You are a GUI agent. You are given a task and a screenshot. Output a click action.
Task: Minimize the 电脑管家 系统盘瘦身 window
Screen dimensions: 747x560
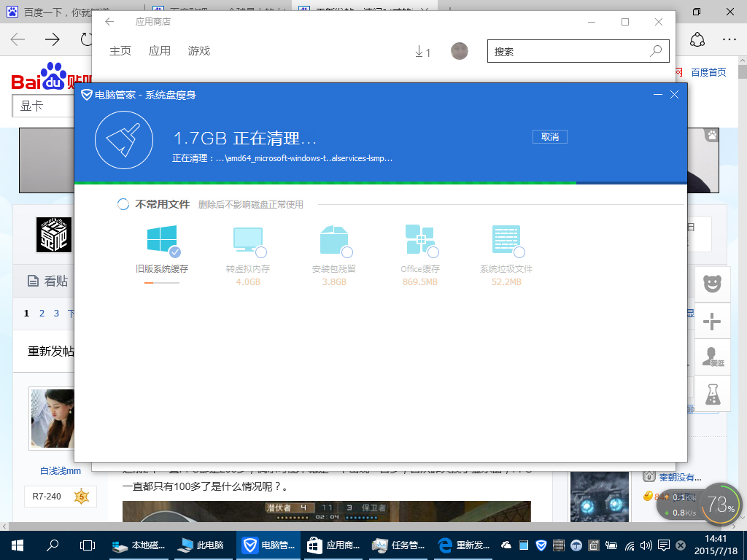pyautogui.click(x=658, y=95)
